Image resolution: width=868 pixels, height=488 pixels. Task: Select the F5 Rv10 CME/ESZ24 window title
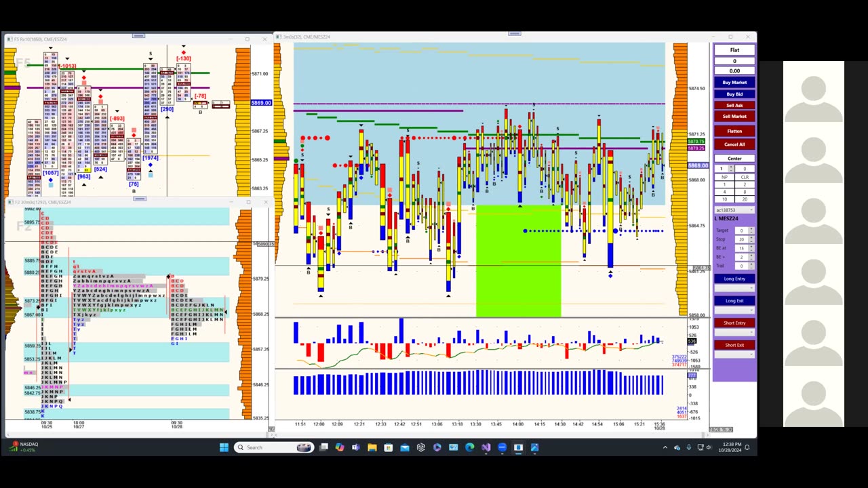(41, 39)
